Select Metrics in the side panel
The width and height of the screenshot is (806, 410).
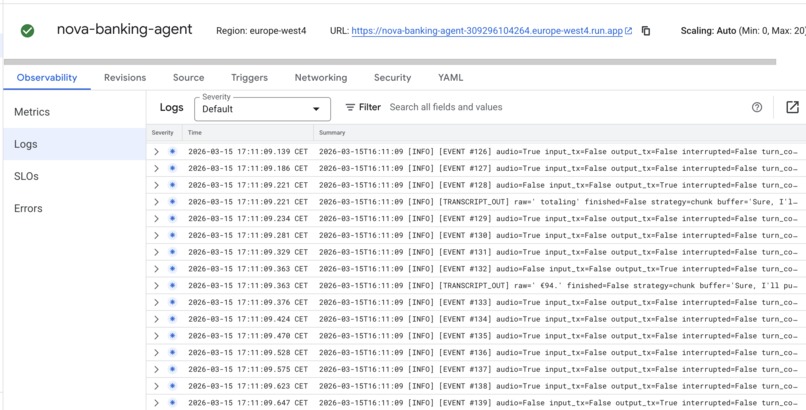click(75, 112)
